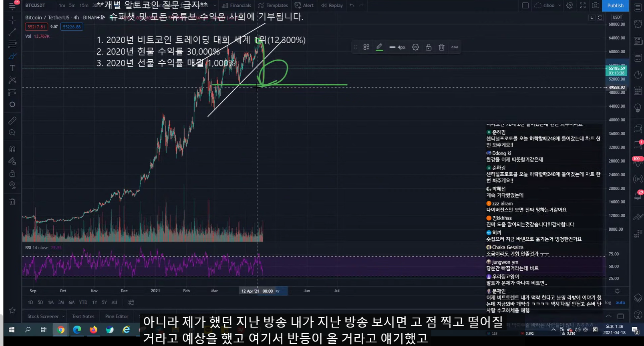The width and height of the screenshot is (644, 346).
Task: Start bar Replay mode
Action: point(332,6)
